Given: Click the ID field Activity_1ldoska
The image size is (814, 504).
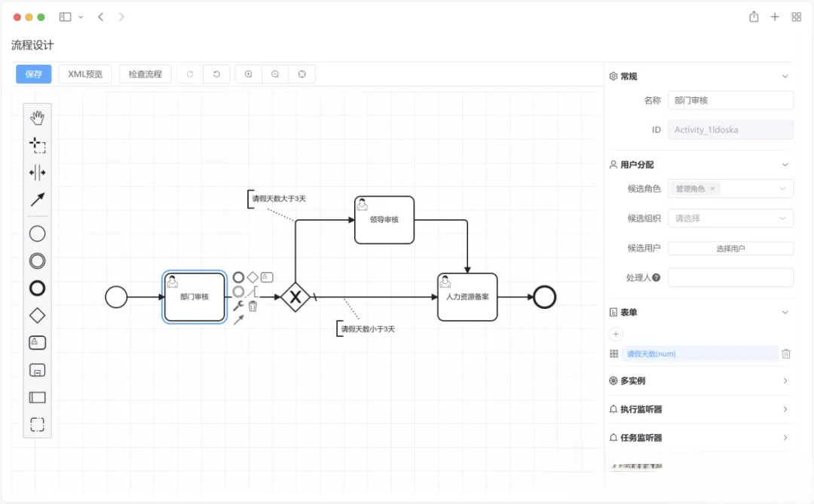Looking at the screenshot, I should coord(730,130).
